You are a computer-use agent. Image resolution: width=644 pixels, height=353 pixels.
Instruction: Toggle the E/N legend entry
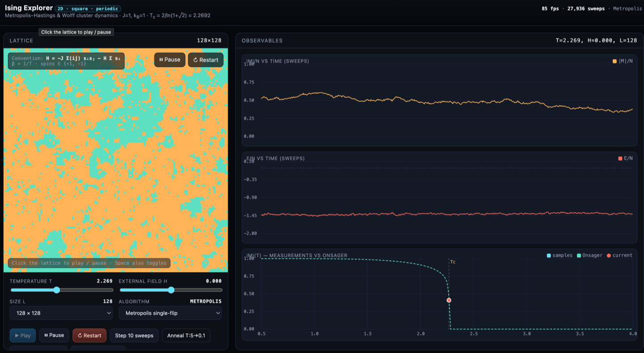point(626,158)
